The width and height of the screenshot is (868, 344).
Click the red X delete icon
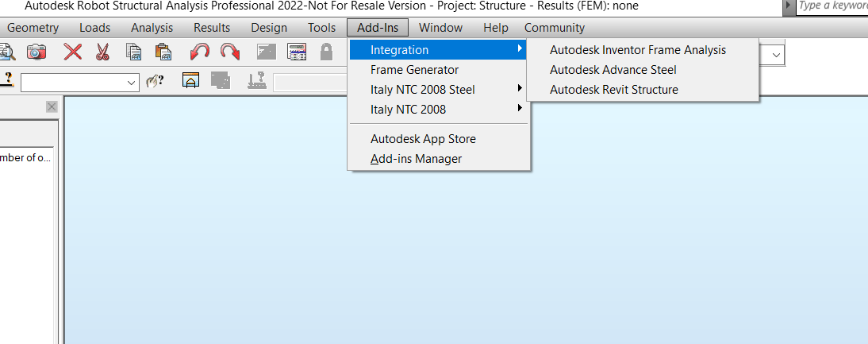pyautogui.click(x=73, y=52)
